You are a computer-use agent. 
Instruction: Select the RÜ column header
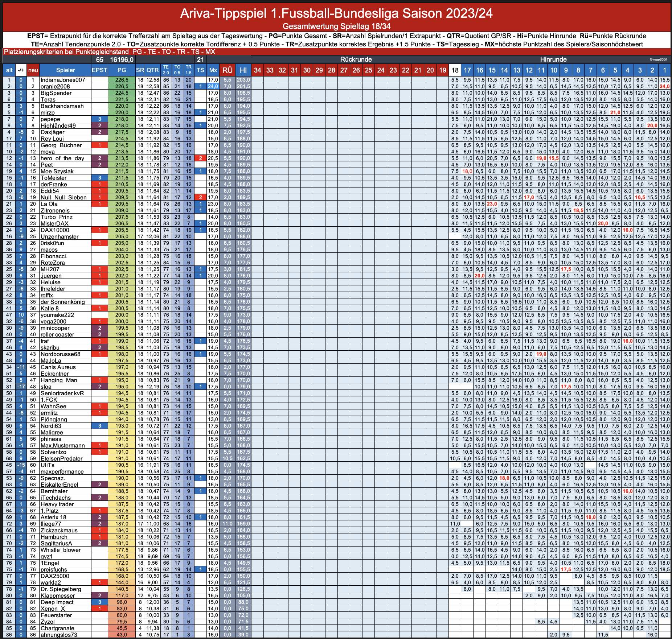[228, 70]
